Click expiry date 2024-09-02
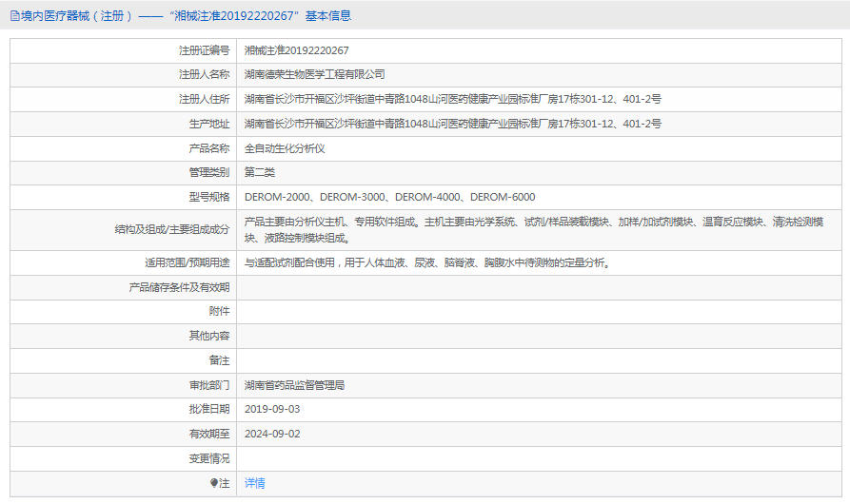850x504 pixels. click(x=272, y=435)
